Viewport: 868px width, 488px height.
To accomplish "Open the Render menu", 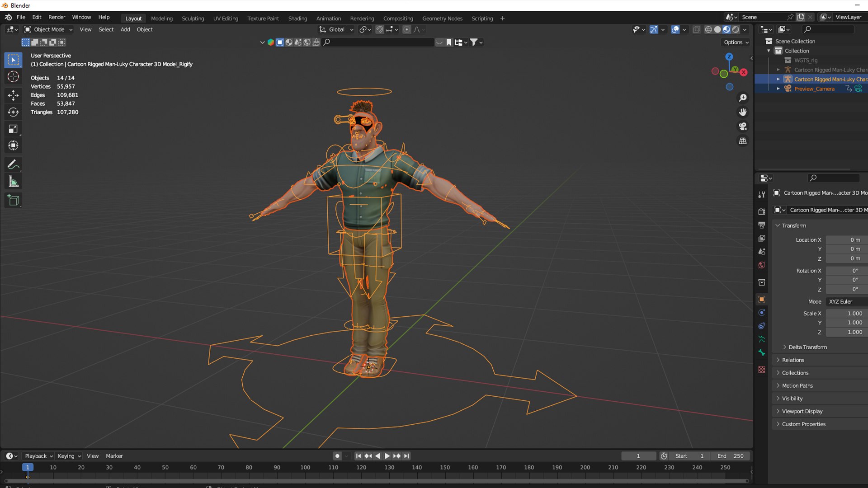I will pyautogui.click(x=57, y=17).
